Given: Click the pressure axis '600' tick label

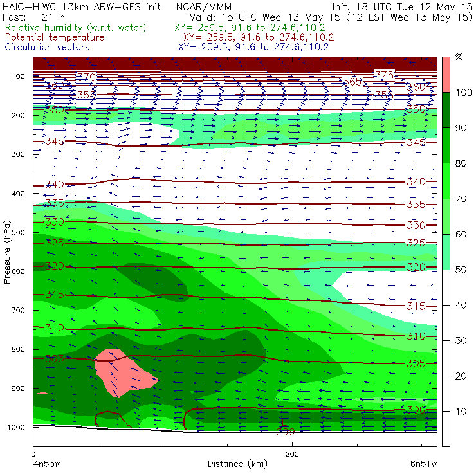Looking at the screenshot, I should (x=18, y=271).
